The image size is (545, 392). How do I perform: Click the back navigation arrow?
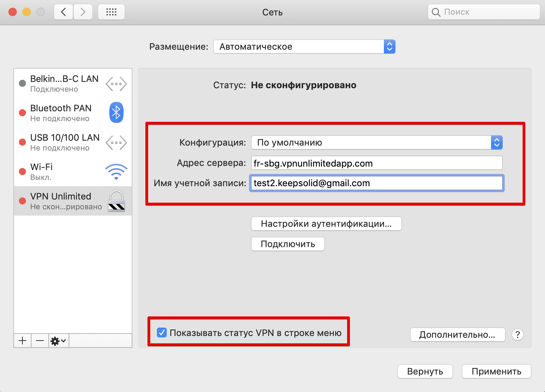pyautogui.click(x=63, y=12)
